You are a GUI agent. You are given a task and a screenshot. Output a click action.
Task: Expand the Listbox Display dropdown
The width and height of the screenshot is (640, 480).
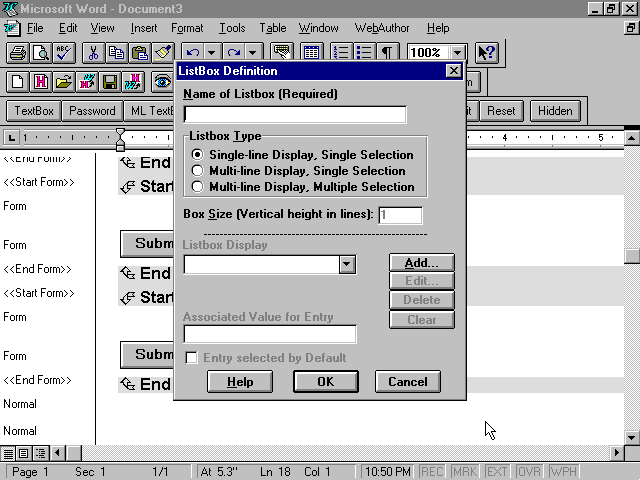pos(347,264)
